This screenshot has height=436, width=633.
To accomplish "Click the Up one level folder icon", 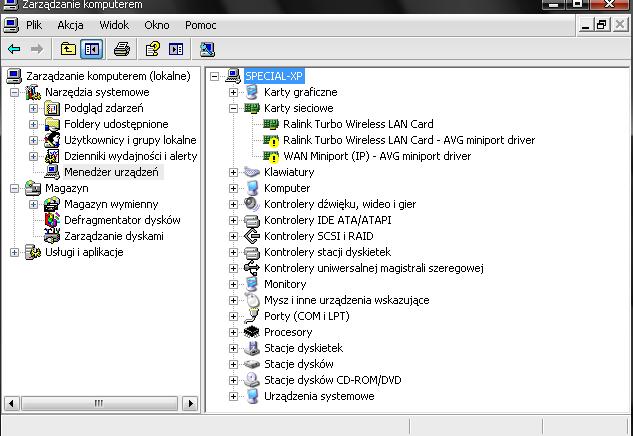I will click(x=68, y=49).
